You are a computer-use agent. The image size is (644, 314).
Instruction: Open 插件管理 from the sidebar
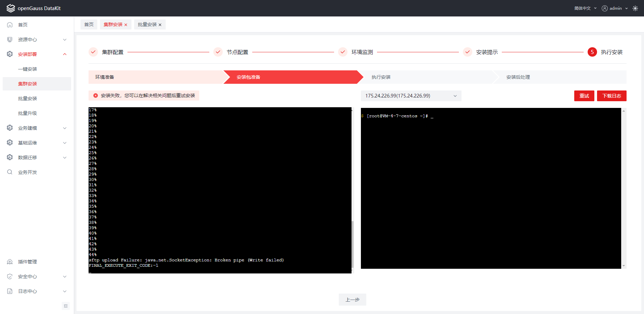[28, 262]
